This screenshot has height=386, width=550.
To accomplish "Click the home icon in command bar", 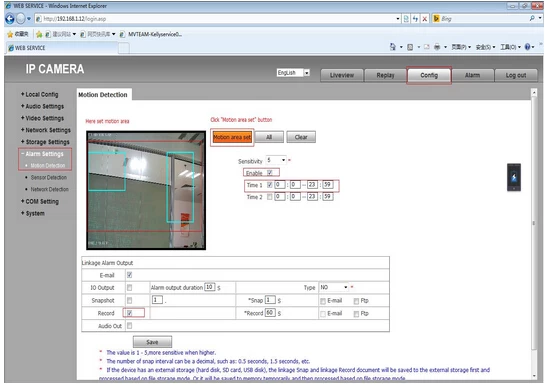I will (393, 47).
